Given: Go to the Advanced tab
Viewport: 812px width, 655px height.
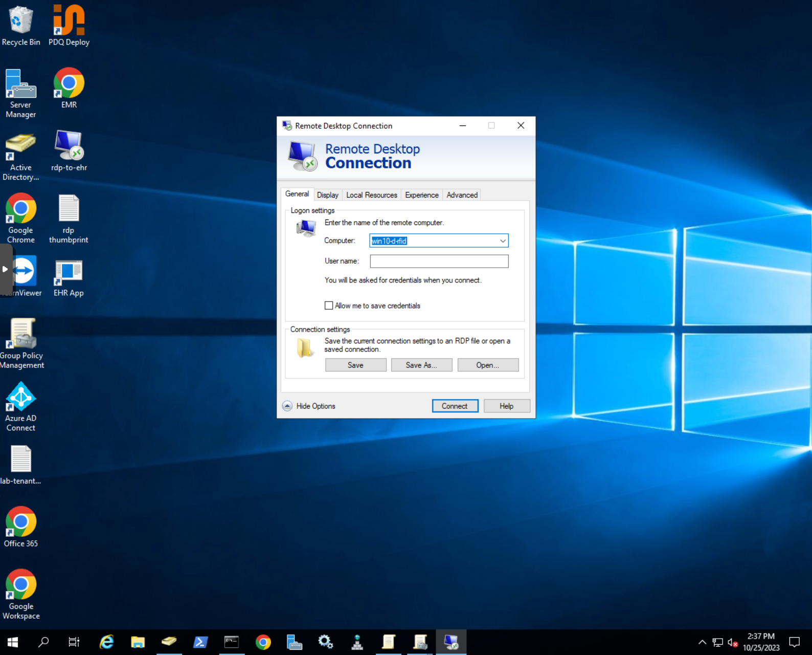Looking at the screenshot, I should [462, 195].
